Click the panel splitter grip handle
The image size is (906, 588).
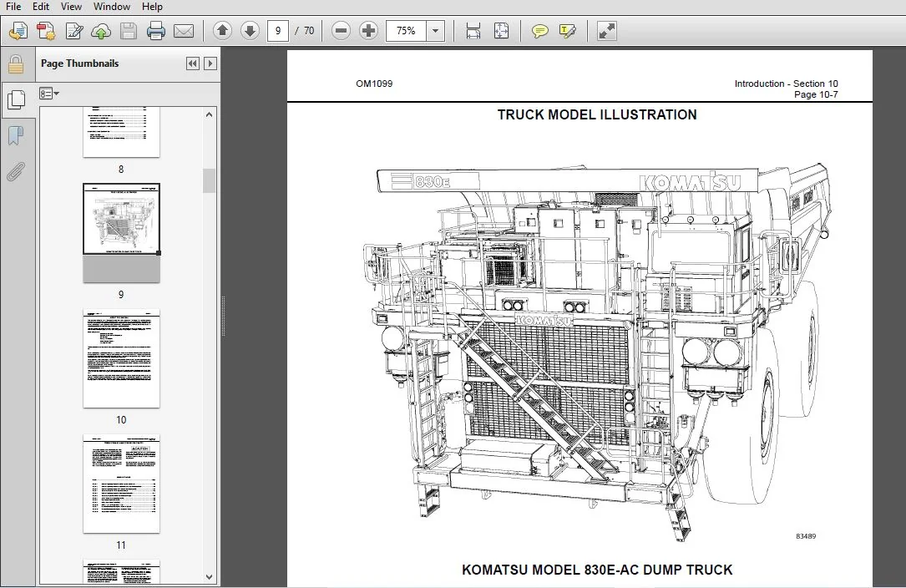point(223,317)
